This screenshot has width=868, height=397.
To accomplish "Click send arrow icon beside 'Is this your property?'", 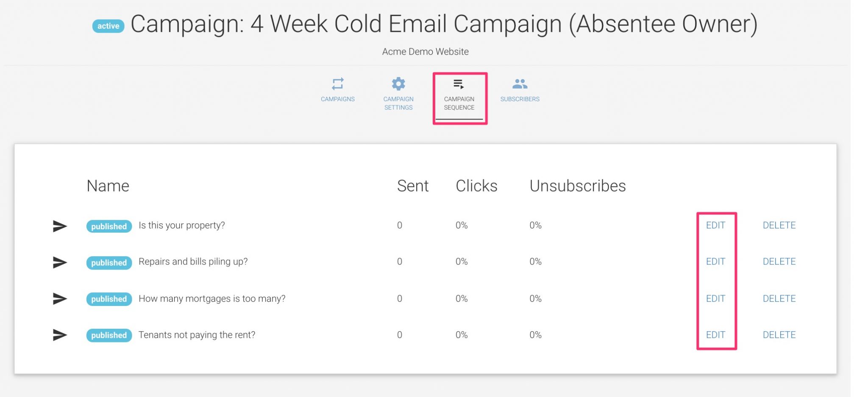I will [x=60, y=226].
